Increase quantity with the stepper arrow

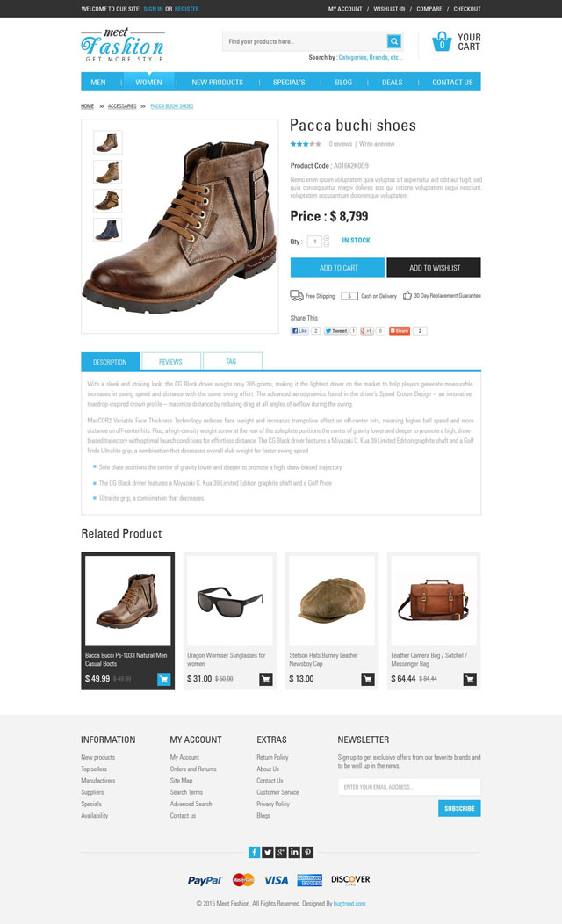(327, 238)
